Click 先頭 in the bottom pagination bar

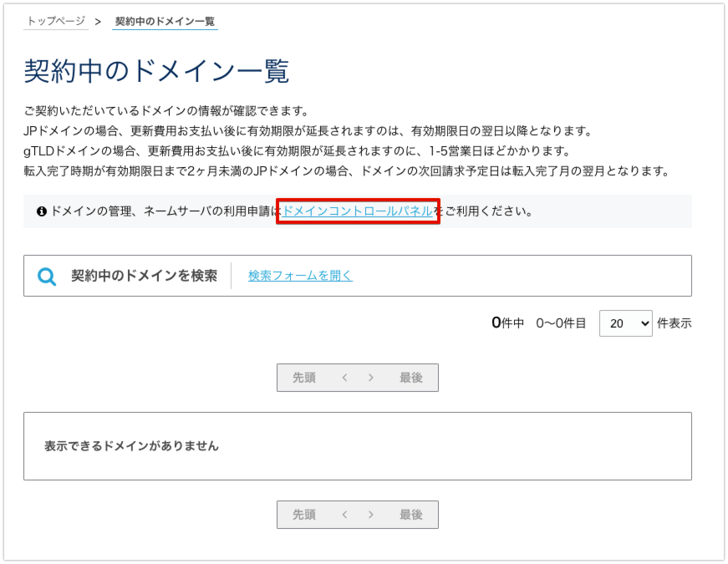303,515
